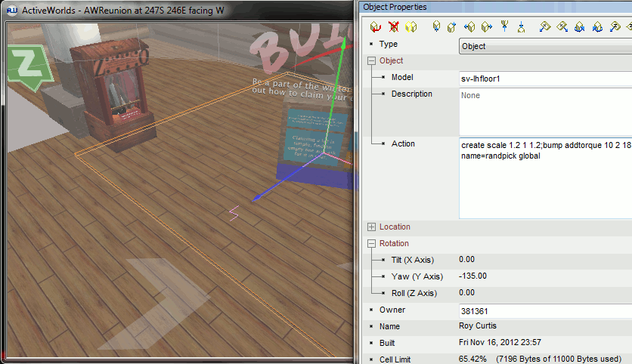Select the Yaw (Y Axis) value -135.00
This screenshot has height=364, width=632.
(472, 276)
